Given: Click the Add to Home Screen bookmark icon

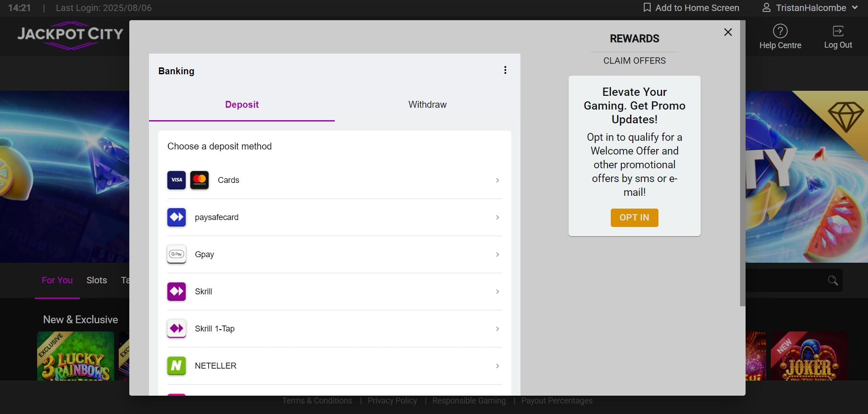Looking at the screenshot, I should (647, 8).
